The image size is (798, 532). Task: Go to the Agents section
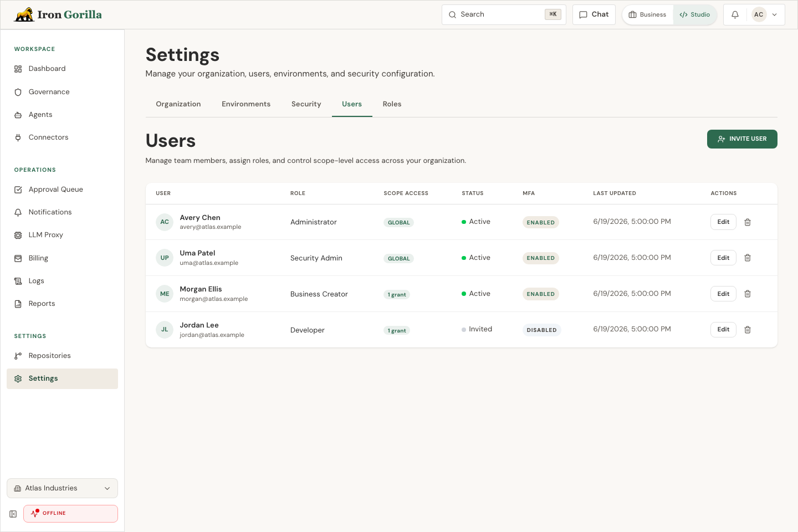tap(62, 115)
